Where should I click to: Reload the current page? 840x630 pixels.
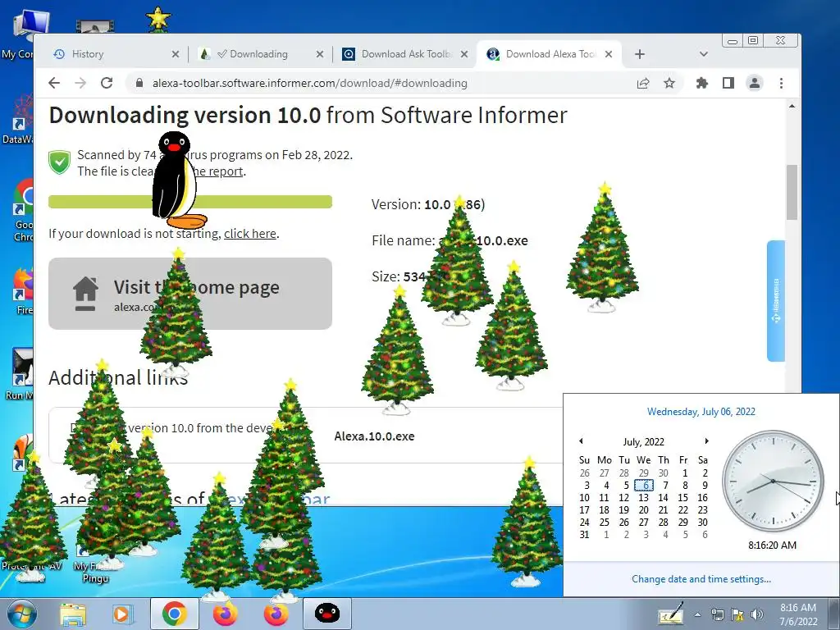coord(107,83)
